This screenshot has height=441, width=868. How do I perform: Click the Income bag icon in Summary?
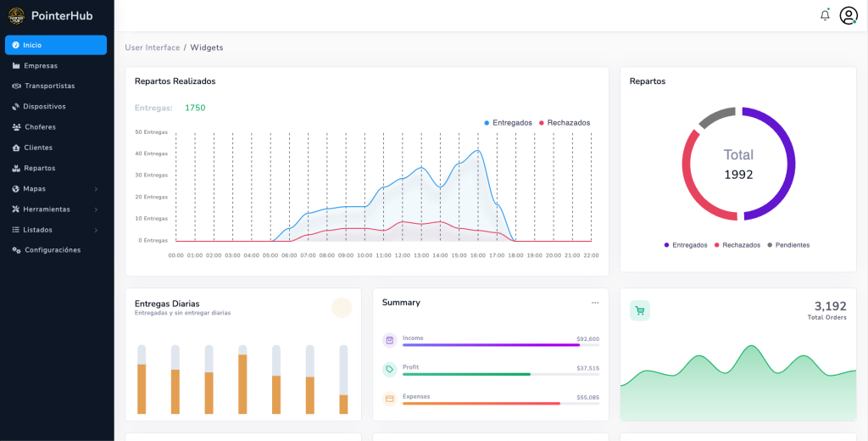389,340
